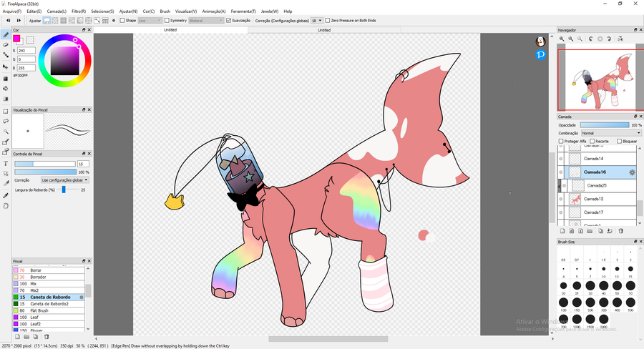Screen dimensions: 644x349
Task: Click the Rotate Left icon in Navegador
Action: [590, 39]
